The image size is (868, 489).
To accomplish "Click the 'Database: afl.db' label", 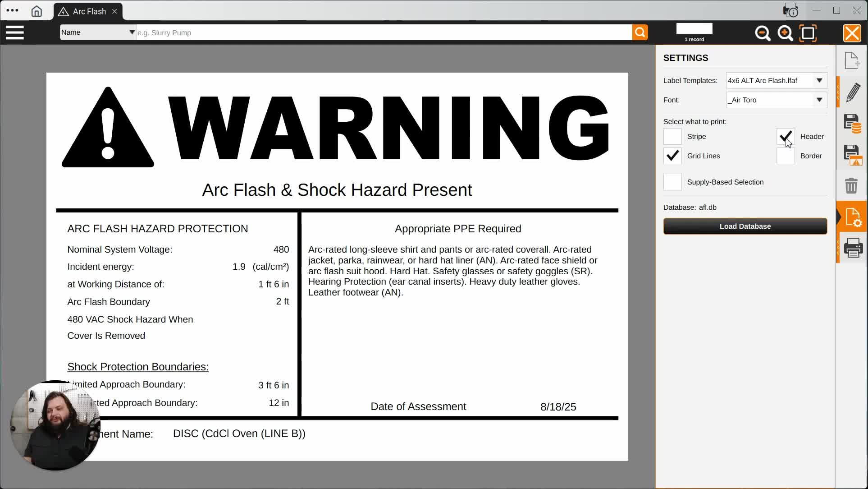I will 690,208.
